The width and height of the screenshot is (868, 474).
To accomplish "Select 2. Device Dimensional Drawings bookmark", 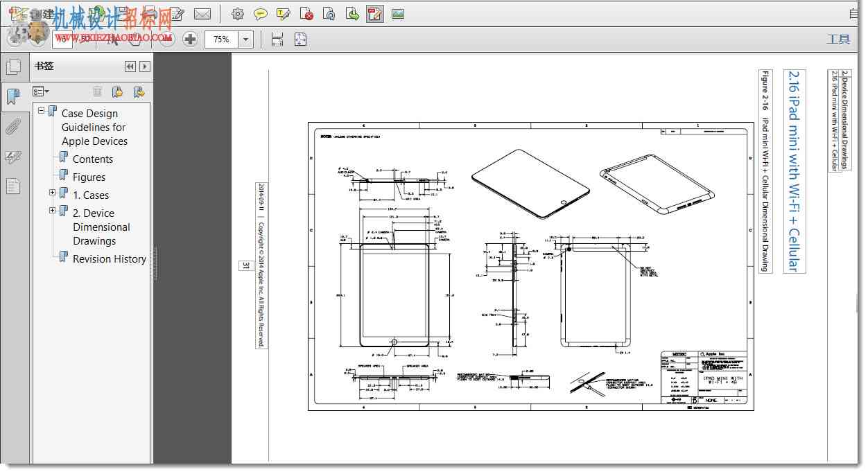I will (x=101, y=227).
